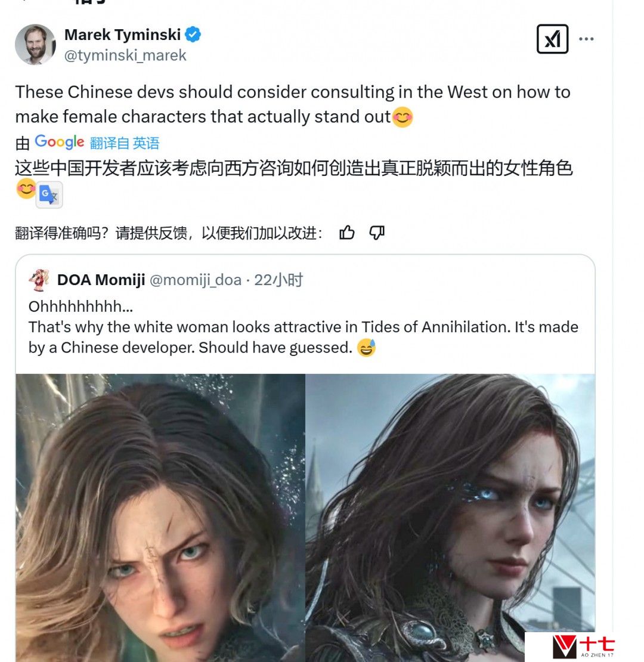
Task: Open DOA Momiji's avatar icon
Action: (x=39, y=280)
